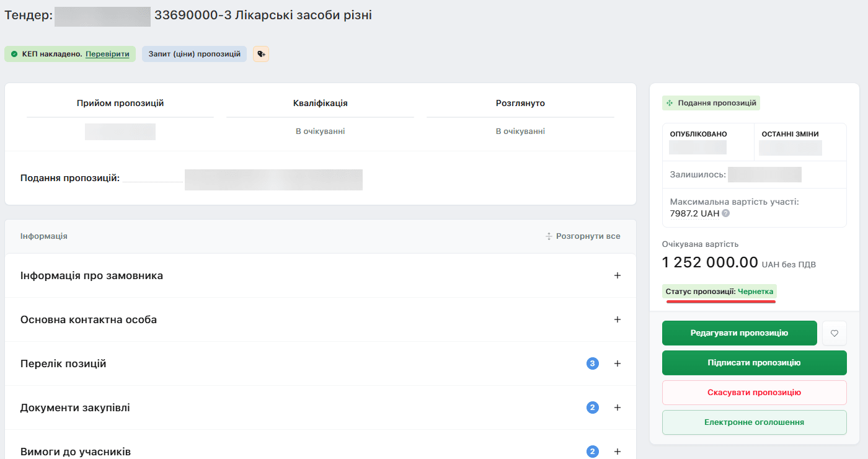The width and height of the screenshot is (868, 459).
Task: Open the Перевірити signature link
Action: (x=107, y=54)
